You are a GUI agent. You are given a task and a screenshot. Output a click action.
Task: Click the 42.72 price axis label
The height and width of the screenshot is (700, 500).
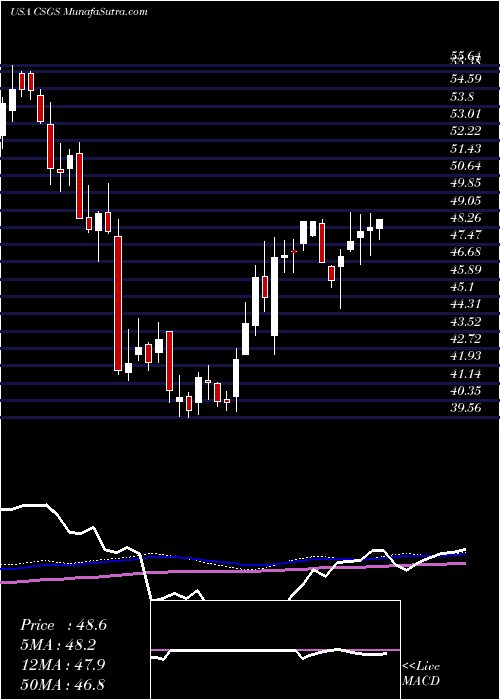466,339
